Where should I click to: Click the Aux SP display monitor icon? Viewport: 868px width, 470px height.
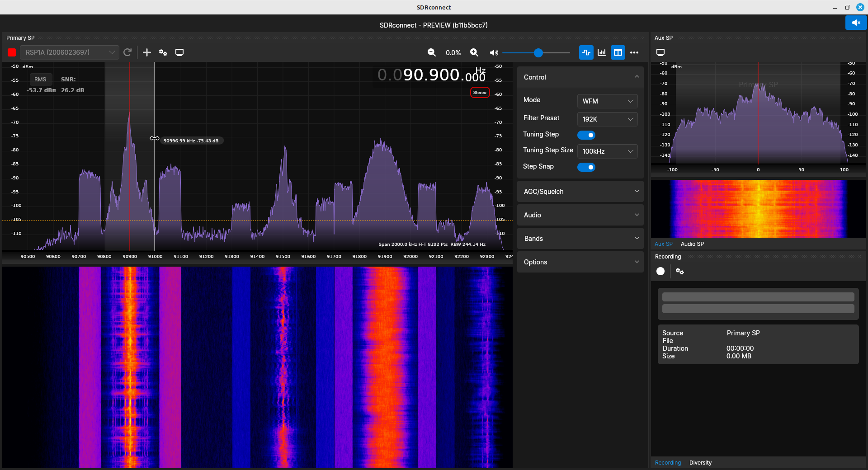click(x=660, y=52)
